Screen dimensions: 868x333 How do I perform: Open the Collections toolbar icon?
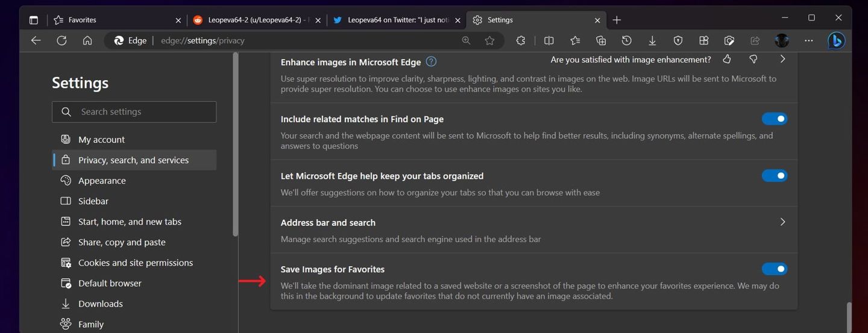(601, 40)
